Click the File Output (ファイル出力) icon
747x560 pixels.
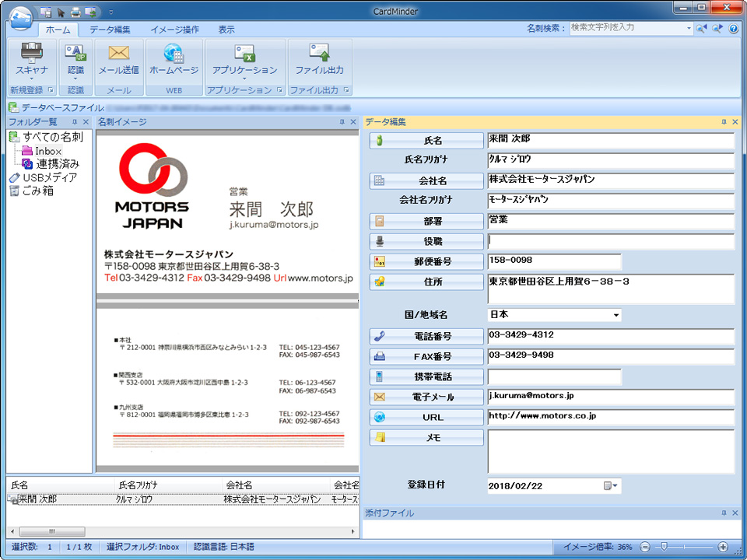click(x=319, y=54)
